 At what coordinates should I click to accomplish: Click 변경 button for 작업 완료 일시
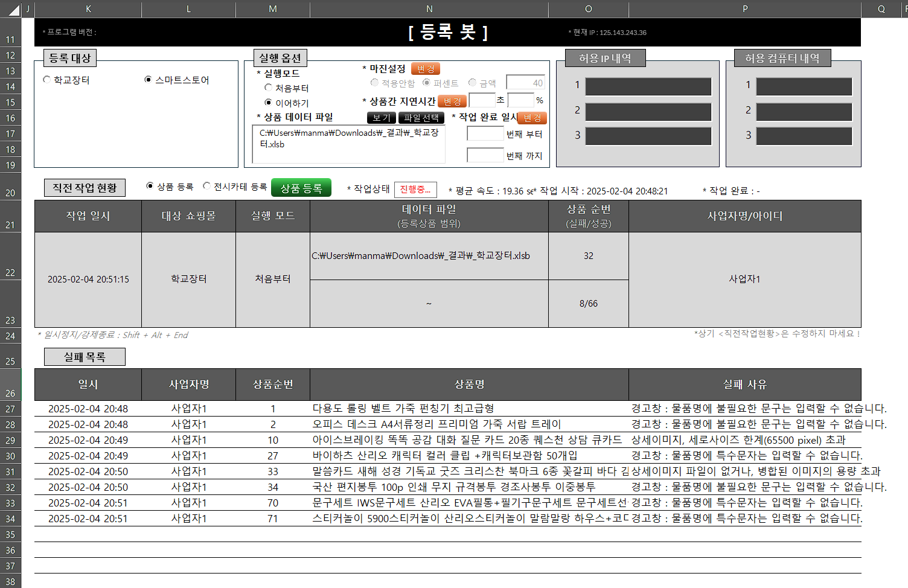click(532, 118)
